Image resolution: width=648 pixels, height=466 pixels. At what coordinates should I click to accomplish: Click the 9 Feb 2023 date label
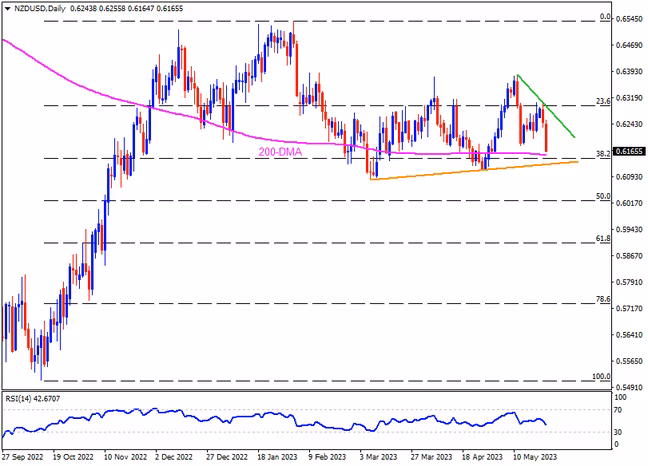point(327,457)
